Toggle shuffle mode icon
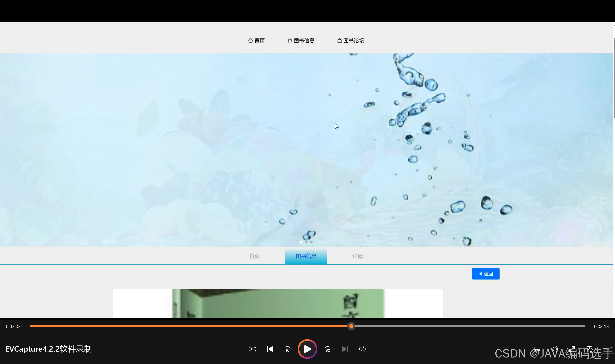The width and height of the screenshot is (615, 364). [x=252, y=349]
